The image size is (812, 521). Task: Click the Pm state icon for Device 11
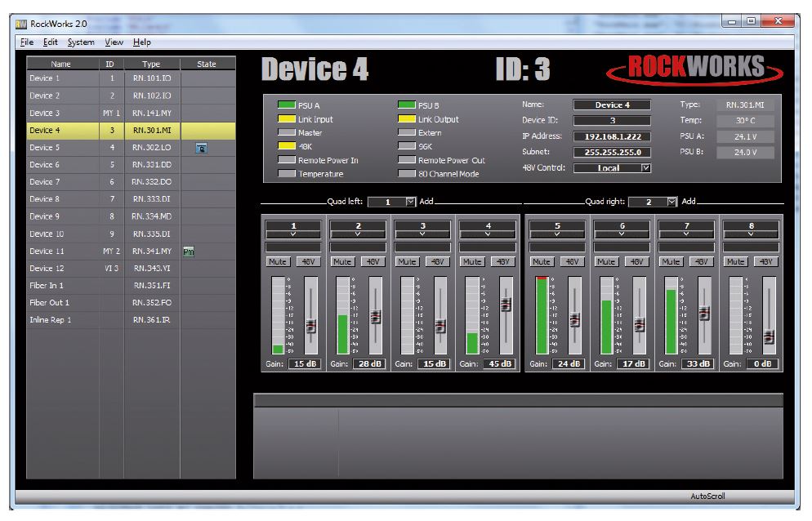(x=189, y=252)
